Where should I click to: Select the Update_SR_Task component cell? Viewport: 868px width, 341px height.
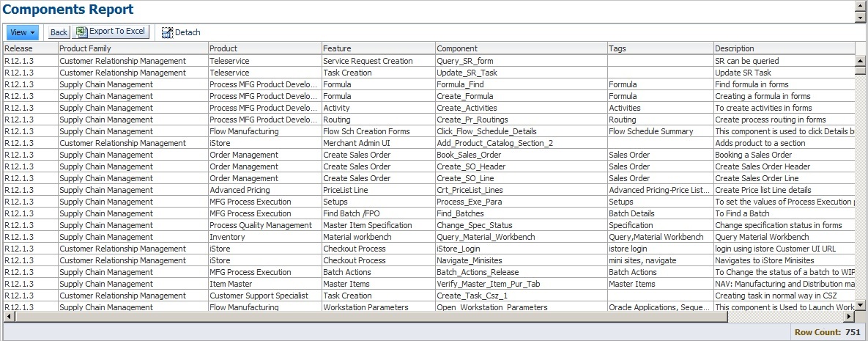522,73
